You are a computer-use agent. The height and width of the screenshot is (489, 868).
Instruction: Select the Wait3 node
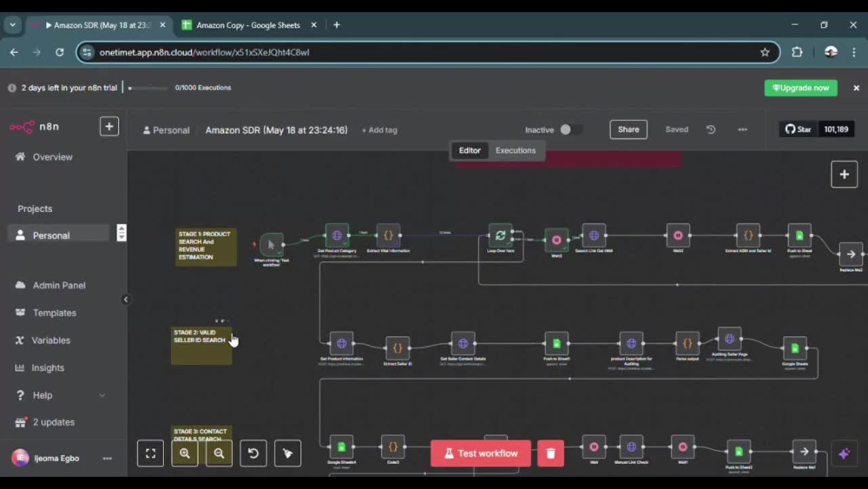pyautogui.click(x=556, y=240)
